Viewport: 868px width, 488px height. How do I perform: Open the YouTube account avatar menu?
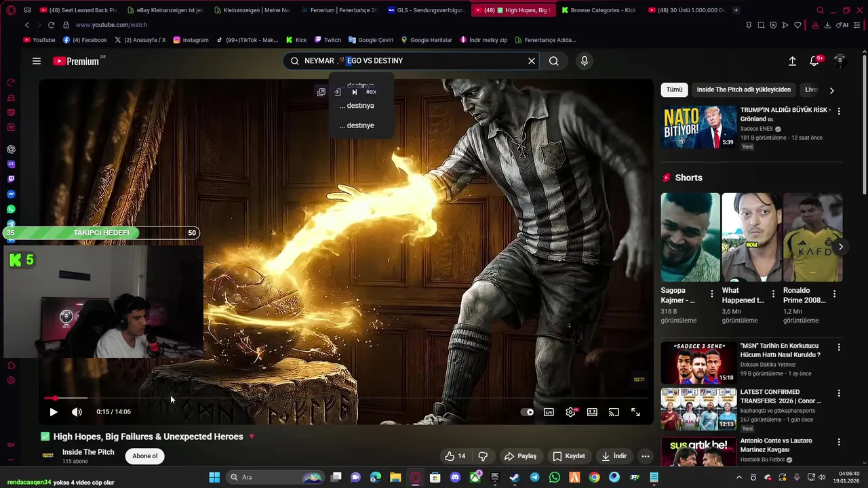click(840, 61)
